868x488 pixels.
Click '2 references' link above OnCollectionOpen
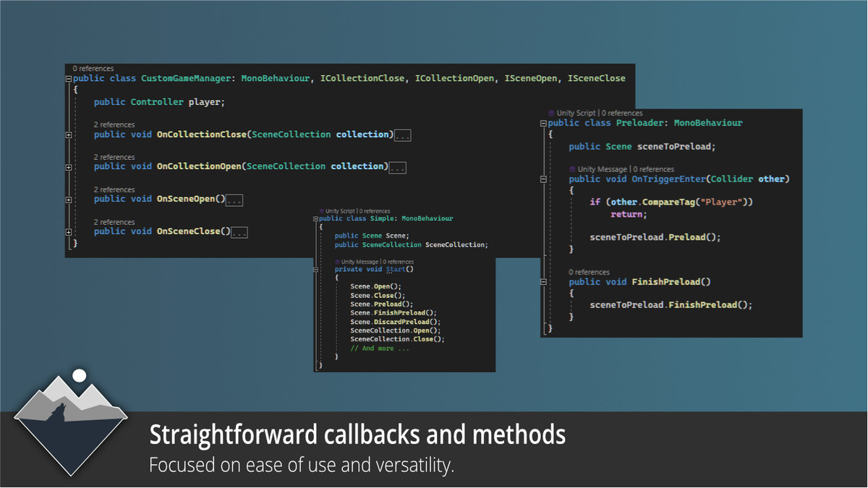pyautogui.click(x=114, y=157)
